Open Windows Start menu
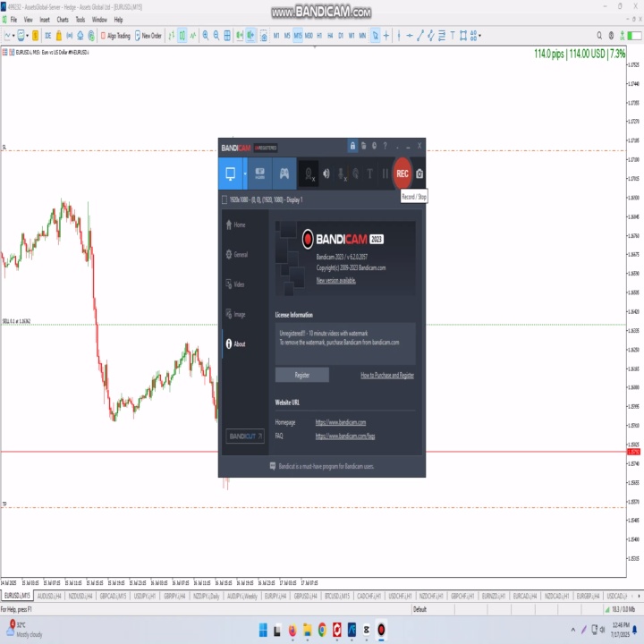Image resolution: width=644 pixels, height=644 pixels. [x=263, y=630]
